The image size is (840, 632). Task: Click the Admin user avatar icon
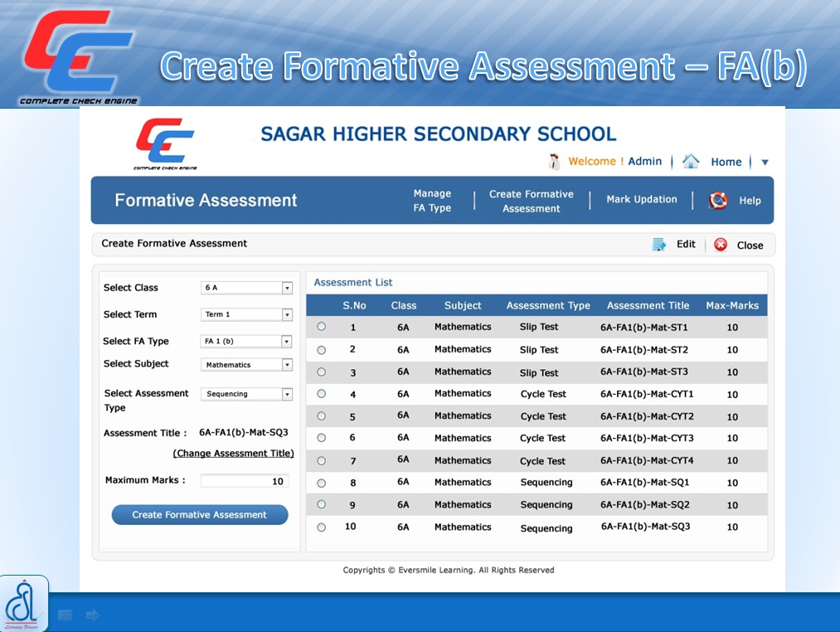click(554, 162)
